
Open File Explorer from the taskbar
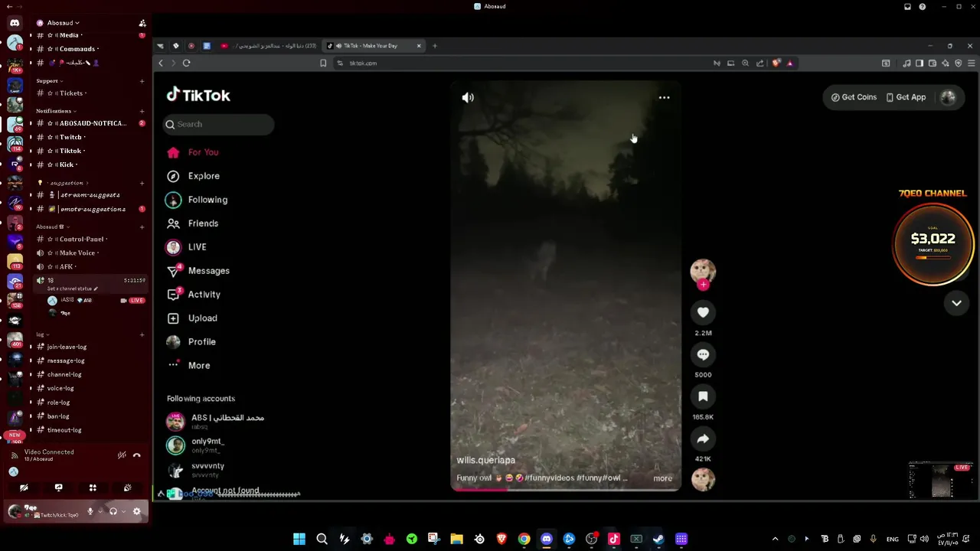tap(456, 539)
